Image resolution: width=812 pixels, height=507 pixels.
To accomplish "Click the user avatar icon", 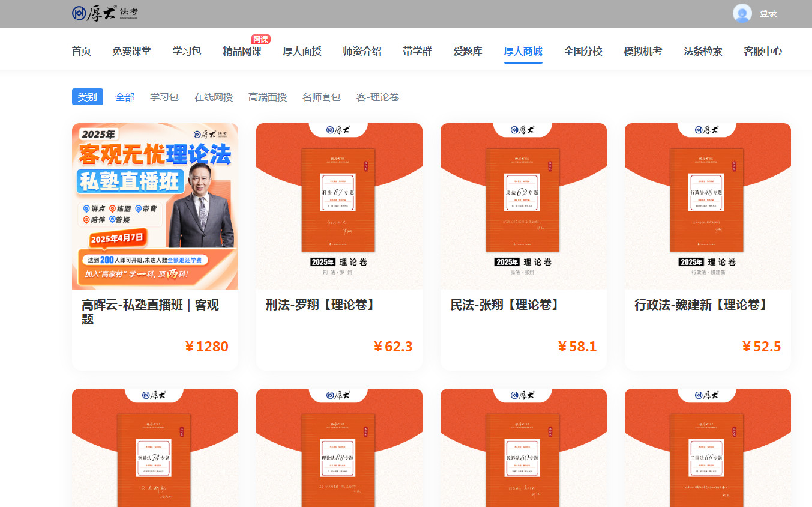I will pyautogui.click(x=742, y=13).
